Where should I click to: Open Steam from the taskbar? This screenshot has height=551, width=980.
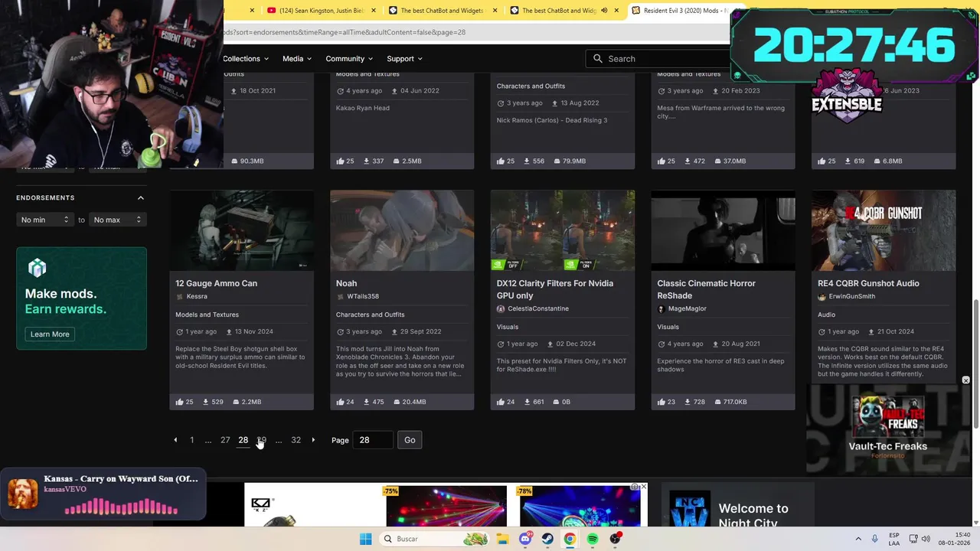pyautogui.click(x=547, y=539)
